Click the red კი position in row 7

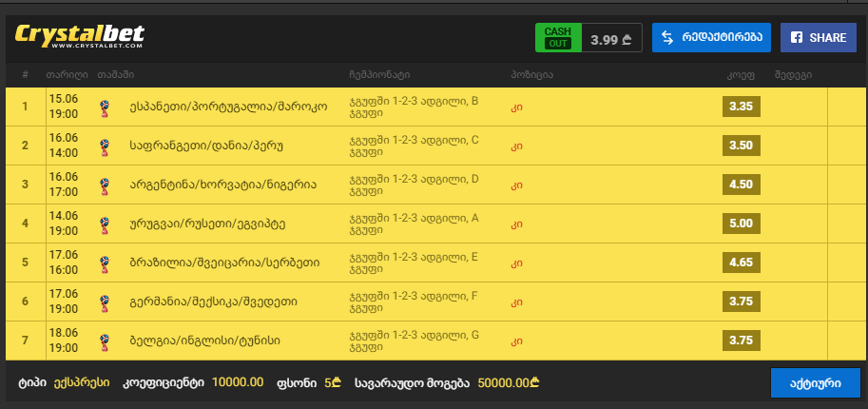516,341
